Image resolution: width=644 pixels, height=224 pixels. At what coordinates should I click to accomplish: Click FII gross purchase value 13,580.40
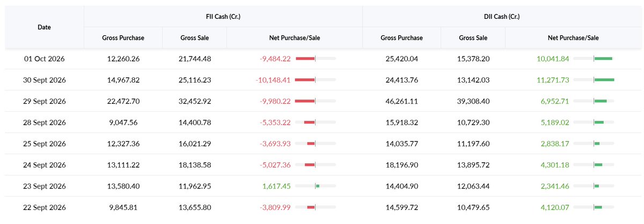point(123,186)
